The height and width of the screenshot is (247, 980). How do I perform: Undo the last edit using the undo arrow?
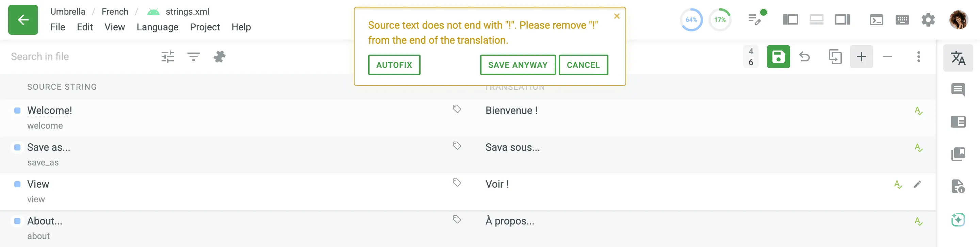click(805, 56)
